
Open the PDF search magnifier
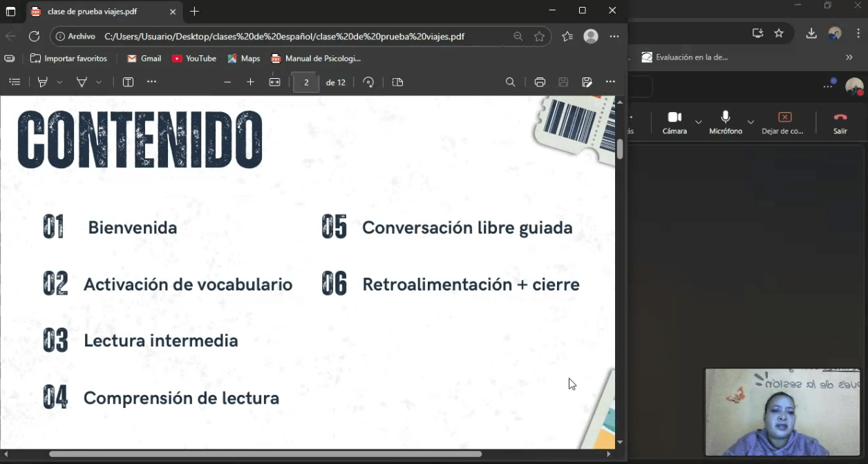510,82
